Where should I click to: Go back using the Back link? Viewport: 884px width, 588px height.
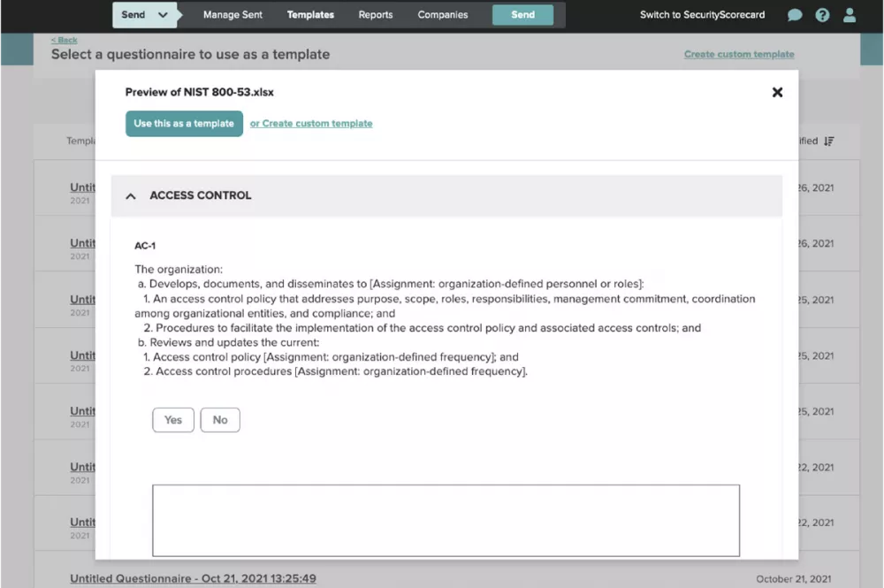65,40
